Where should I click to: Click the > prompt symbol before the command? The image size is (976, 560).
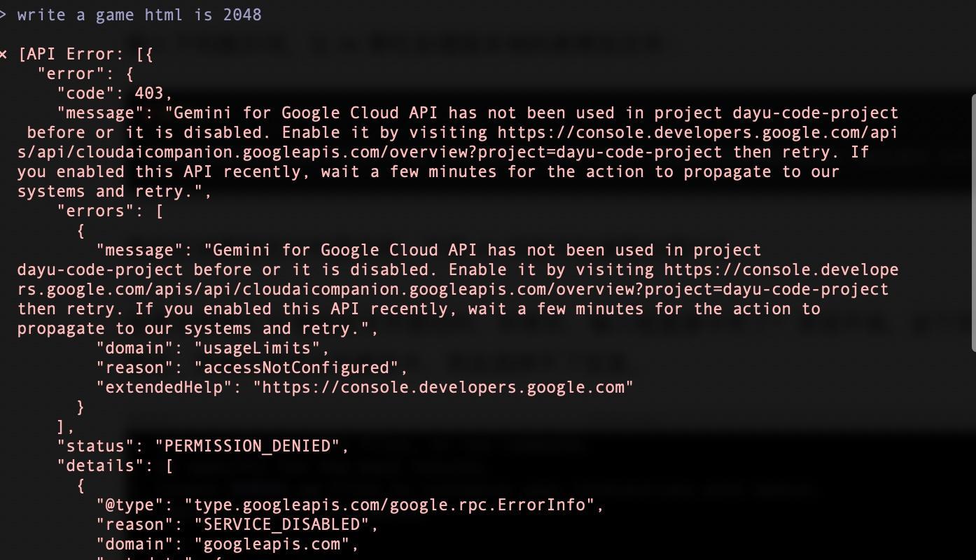click(x=3, y=15)
